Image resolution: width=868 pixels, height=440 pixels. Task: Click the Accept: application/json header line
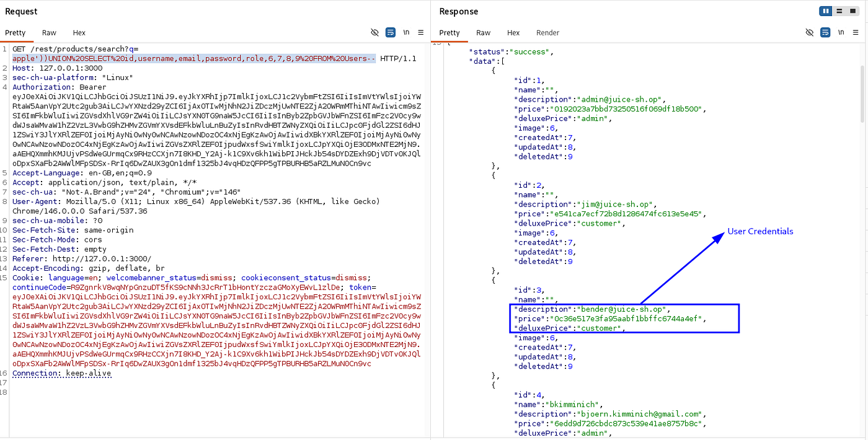[x=104, y=182]
